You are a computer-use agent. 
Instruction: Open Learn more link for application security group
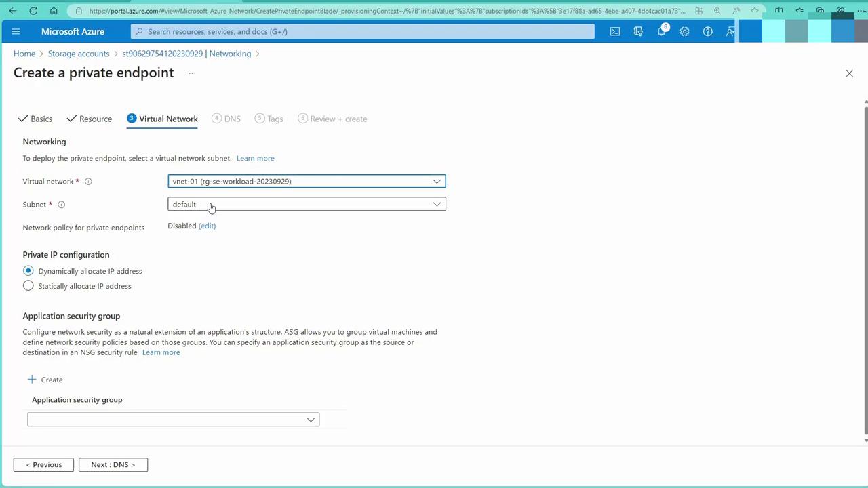point(161,352)
